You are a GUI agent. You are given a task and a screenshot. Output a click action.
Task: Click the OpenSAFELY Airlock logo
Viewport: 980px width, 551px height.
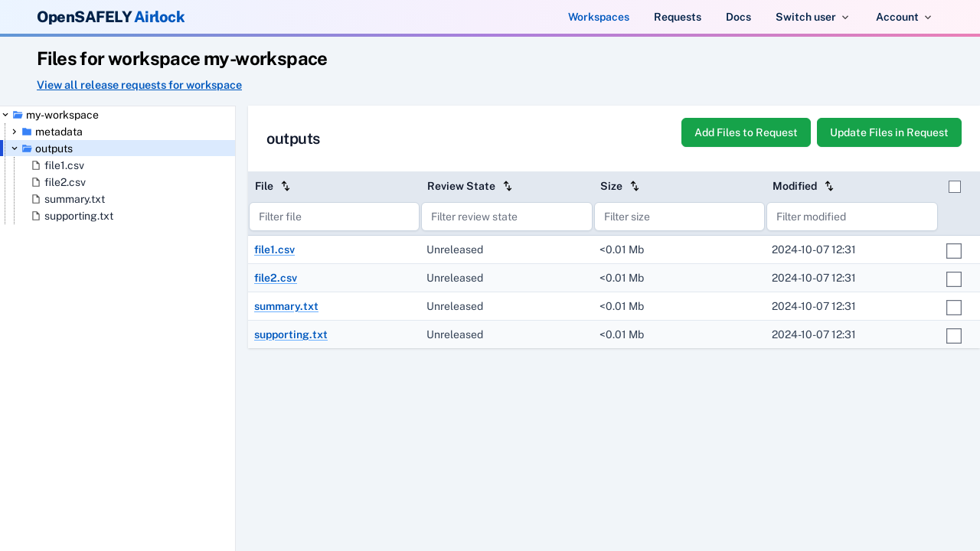(x=111, y=17)
